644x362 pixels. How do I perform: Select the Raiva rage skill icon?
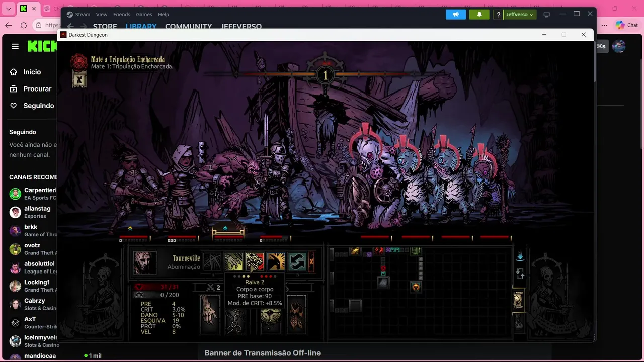pos(255,262)
